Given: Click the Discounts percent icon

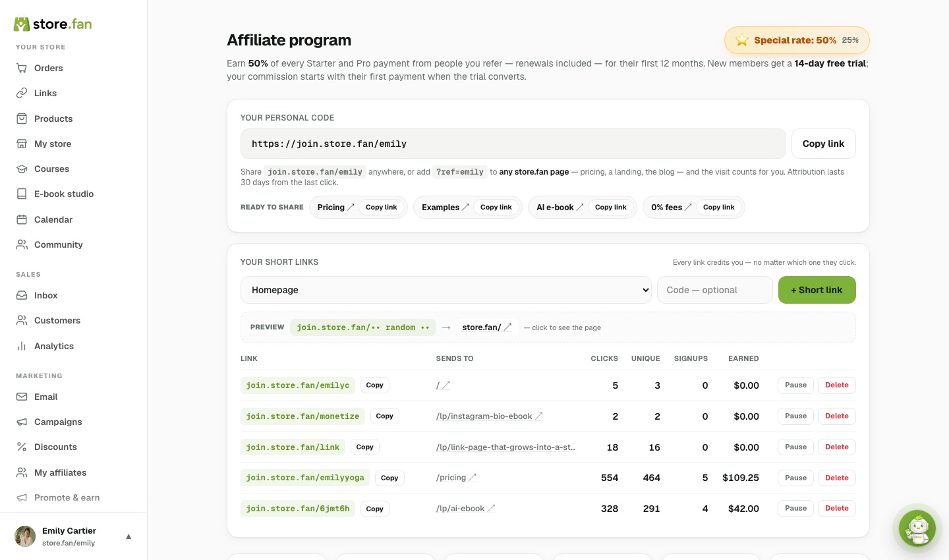Looking at the screenshot, I should click(x=22, y=447).
